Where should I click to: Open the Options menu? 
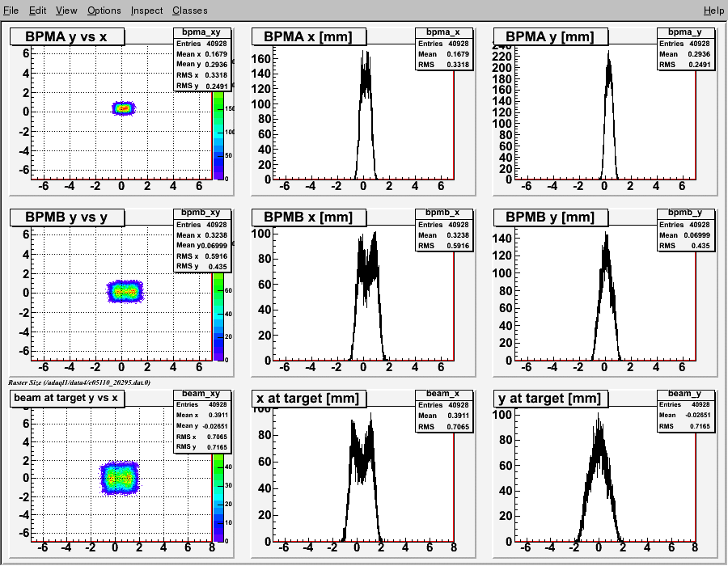pos(104,11)
